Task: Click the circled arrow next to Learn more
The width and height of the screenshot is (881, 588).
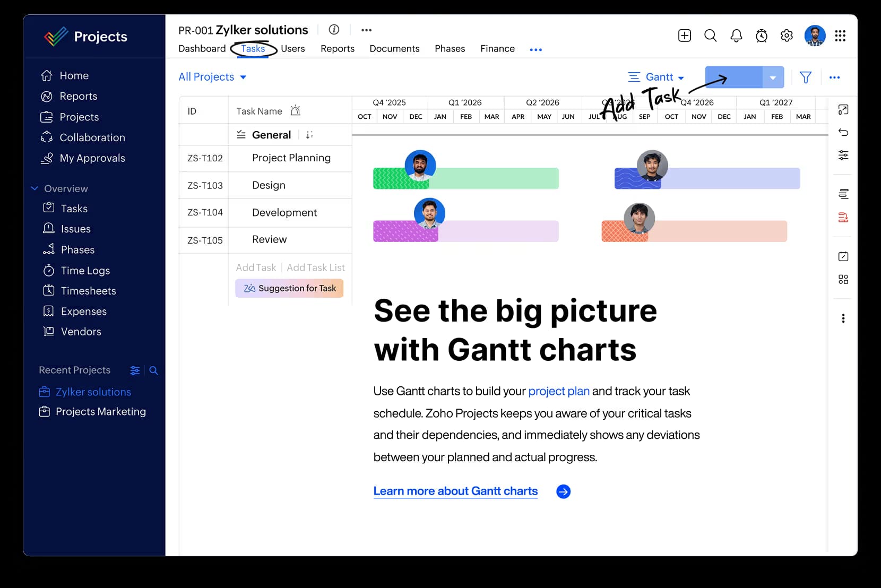Action: [x=564, y=491]
